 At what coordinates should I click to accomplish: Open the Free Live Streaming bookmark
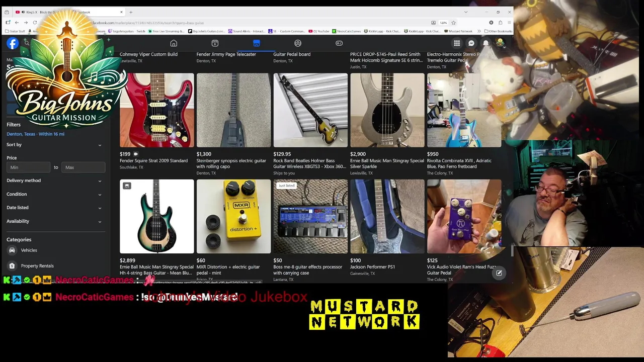[x=167, y=31]
